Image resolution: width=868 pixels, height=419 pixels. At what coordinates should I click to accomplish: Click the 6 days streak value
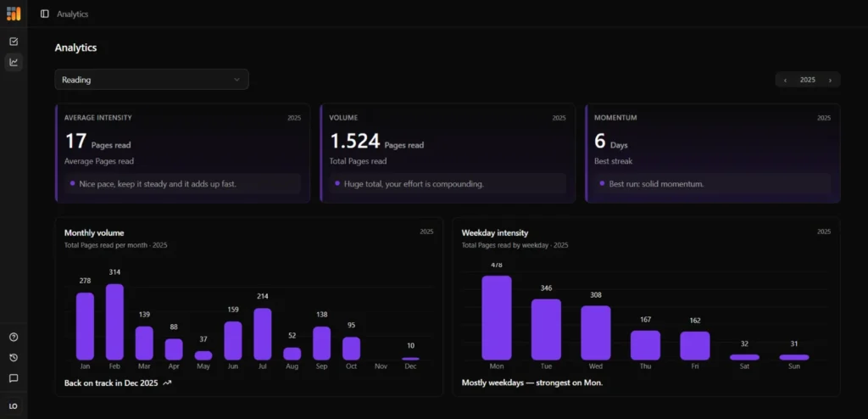pos(600,142)
